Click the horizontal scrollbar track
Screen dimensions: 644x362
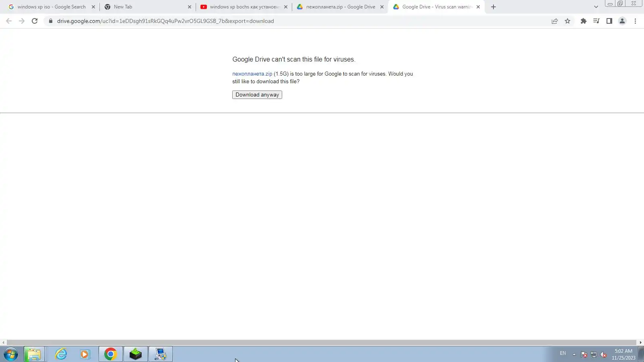point(322,343)
